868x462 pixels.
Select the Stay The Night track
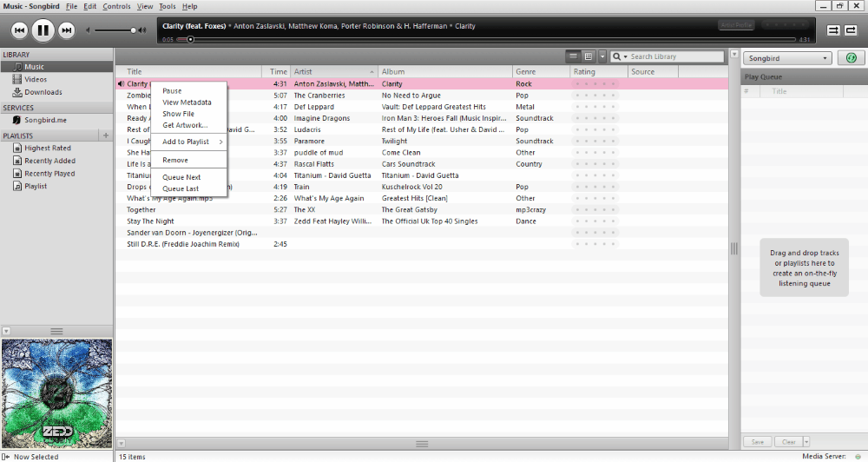(x=422, y=221)
